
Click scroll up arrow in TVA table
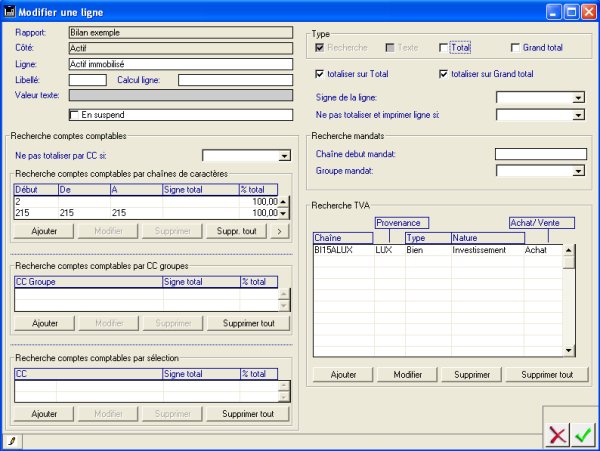[x=568, y=251]
